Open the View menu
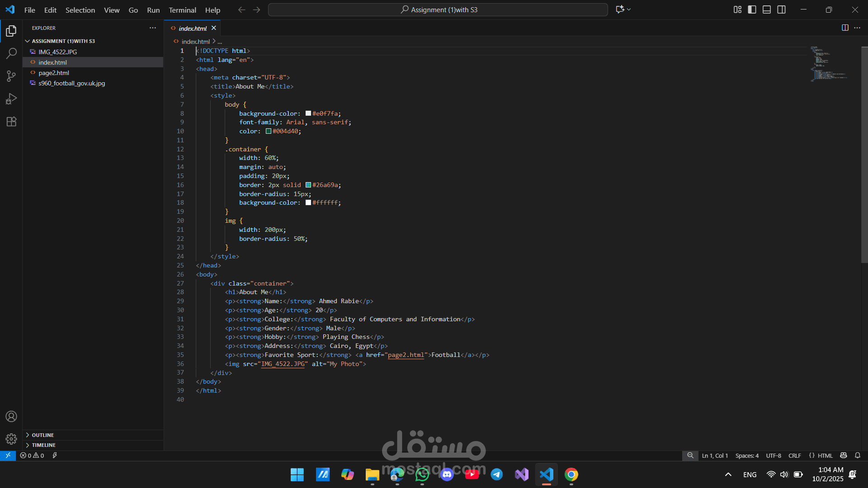The image size is (868, 488). click(112, 10)
